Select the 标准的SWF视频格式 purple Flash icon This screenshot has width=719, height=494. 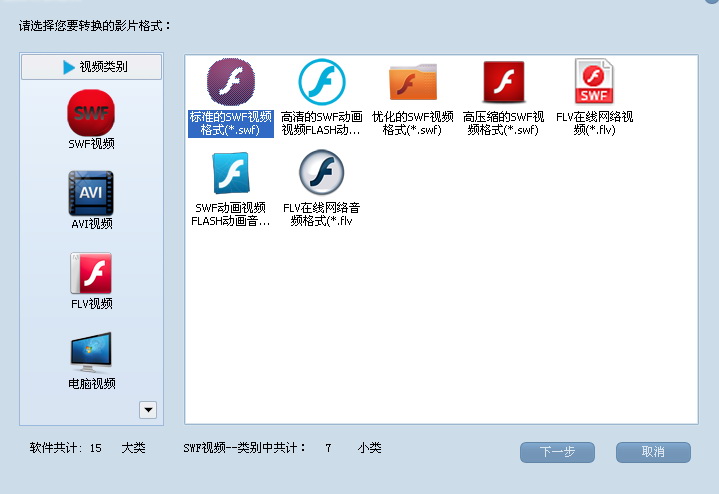pos(230,81)
